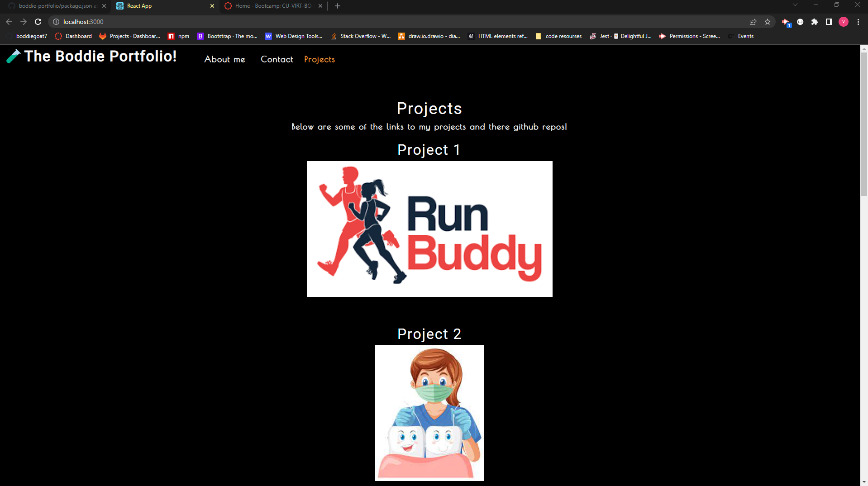
Task: Click the side panel toggle icon
Action: tap(829, 22)
